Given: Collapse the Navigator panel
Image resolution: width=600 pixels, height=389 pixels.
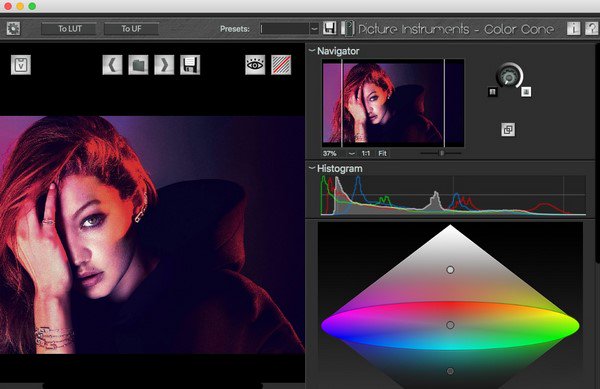Looking at the screenshot, I should 312,50.
